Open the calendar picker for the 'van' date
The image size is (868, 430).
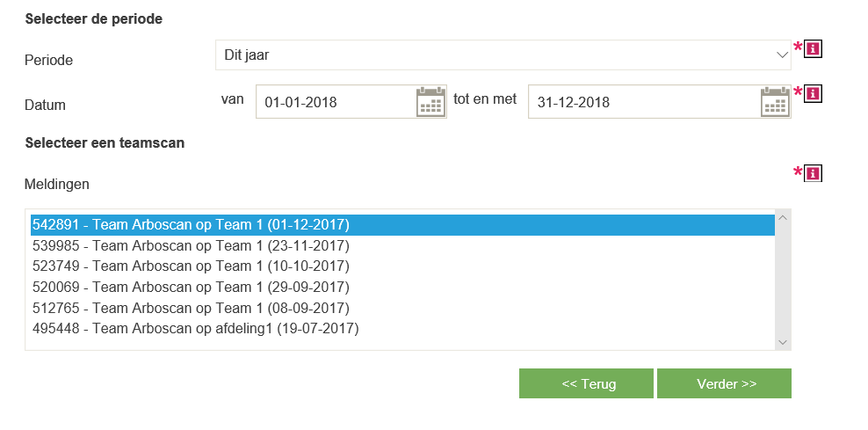430,102
